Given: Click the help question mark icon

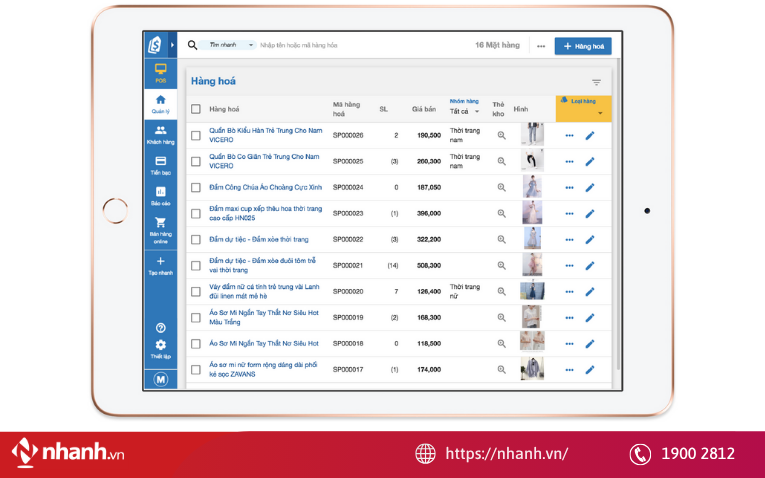Looking at the screenshot, I should [160, 328].
